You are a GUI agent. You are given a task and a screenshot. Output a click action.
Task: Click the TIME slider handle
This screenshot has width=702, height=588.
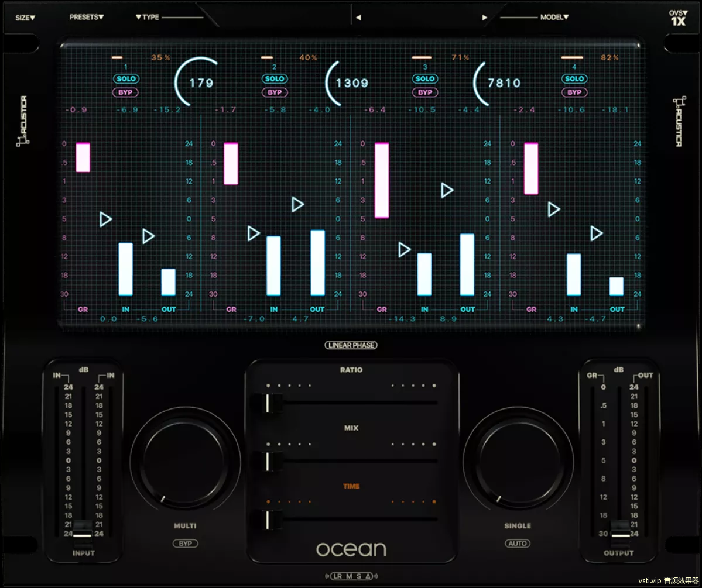pyautogui.click(x=268, y=519)
